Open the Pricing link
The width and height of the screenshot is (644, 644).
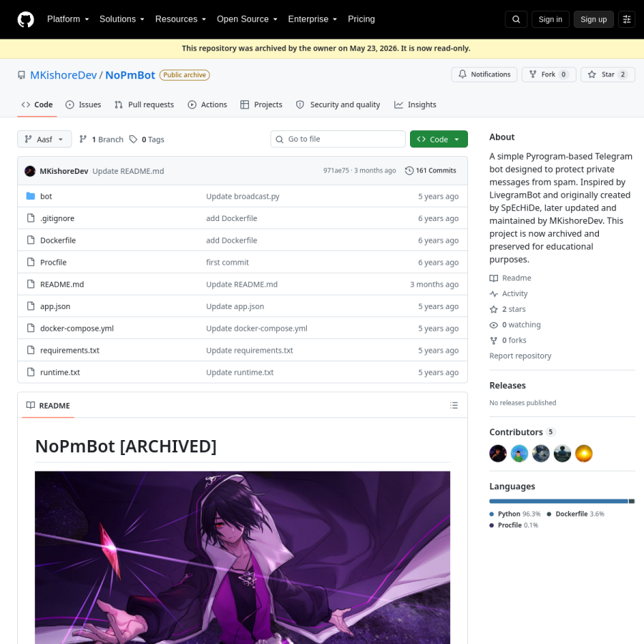(361, 19)
